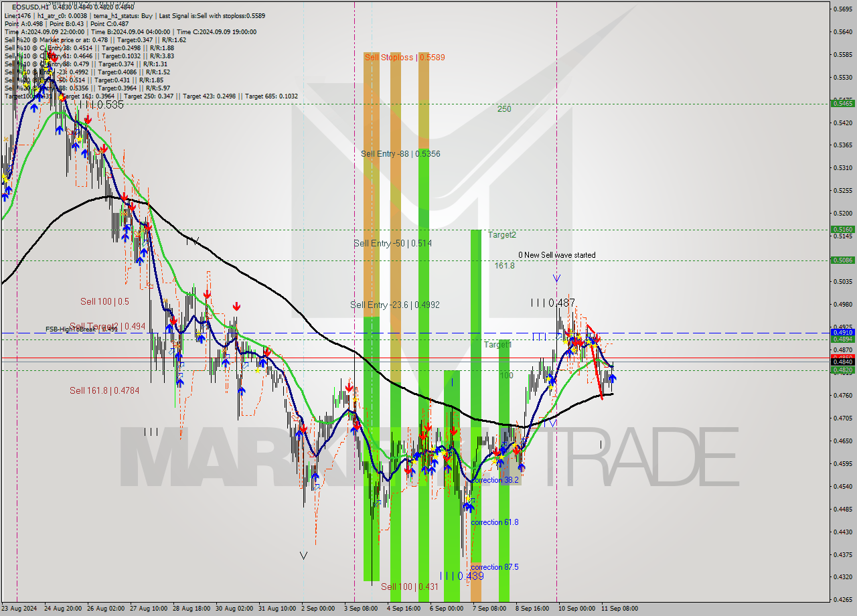
Task: Click the Target1 label near green bar
Action: point(498,344)
